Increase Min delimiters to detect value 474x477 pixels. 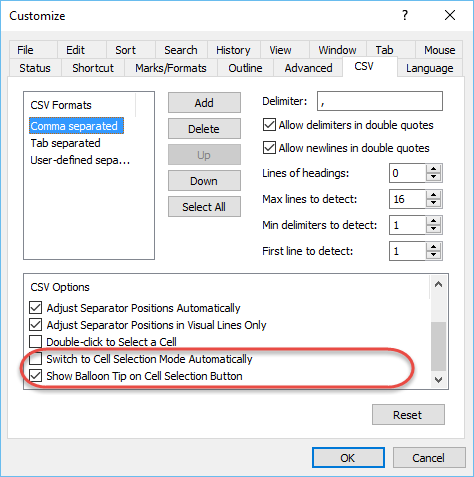click(434, 221)
